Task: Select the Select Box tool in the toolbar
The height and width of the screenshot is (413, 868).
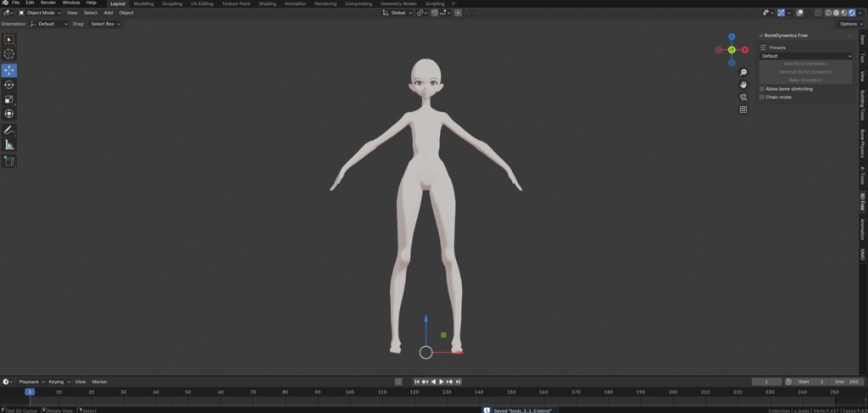Action: pyautogui.click(x=8, y=39)
